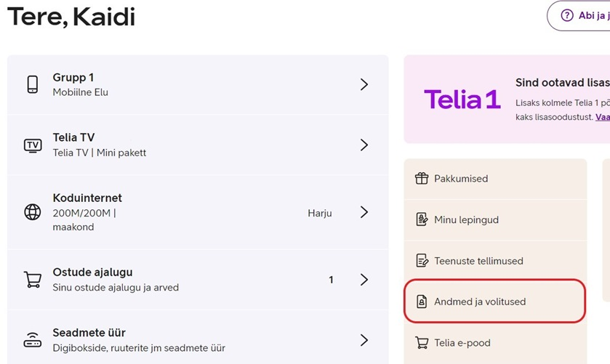Open Ostude ajalugu via chevron arrow
The width and height of the screenshot is (610, 364).
(x=364, y=280)
